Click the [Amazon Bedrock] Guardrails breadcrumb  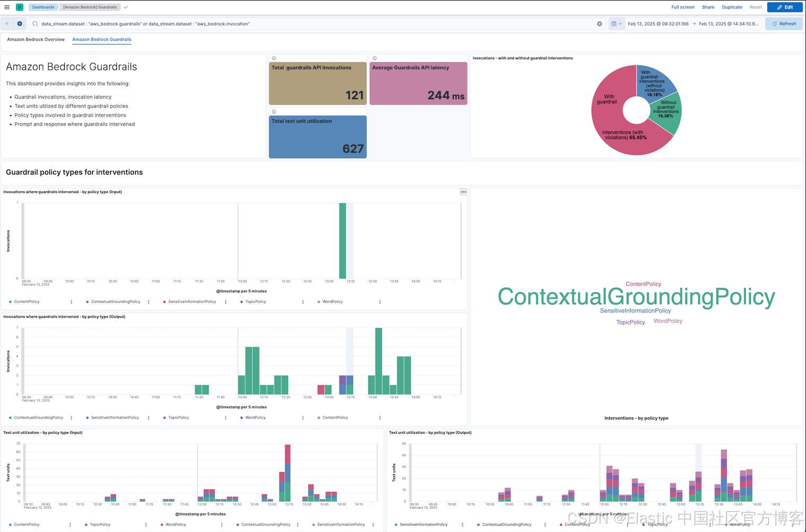pyautogui.click(x=90, y=7)
